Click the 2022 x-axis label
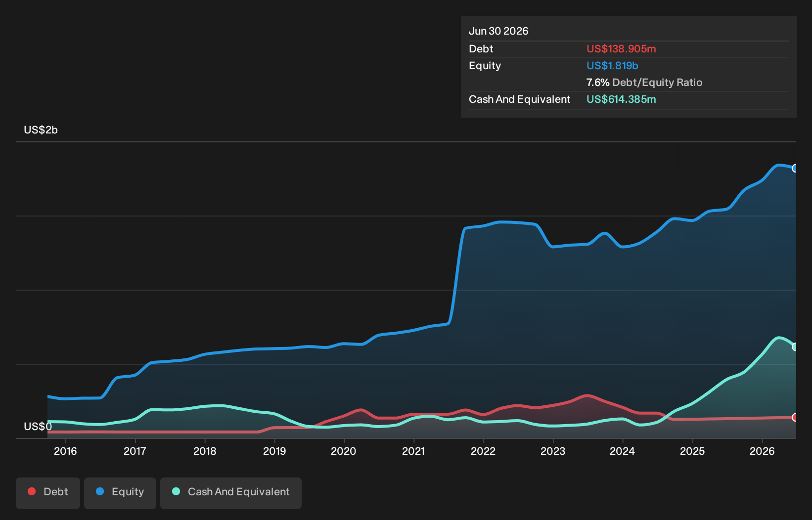Image resolution: width=812 pixels, height=520 pixels. click(x=483, y=451)
